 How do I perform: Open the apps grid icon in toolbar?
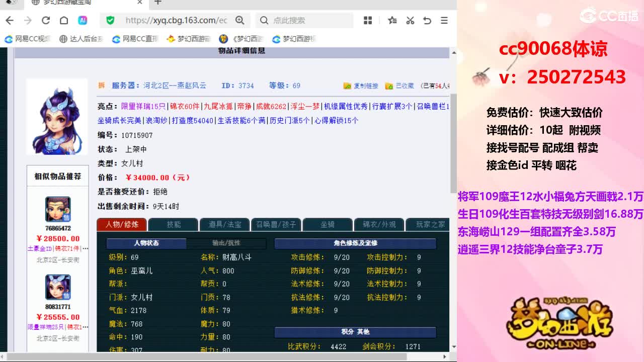[x=368, y=20]
